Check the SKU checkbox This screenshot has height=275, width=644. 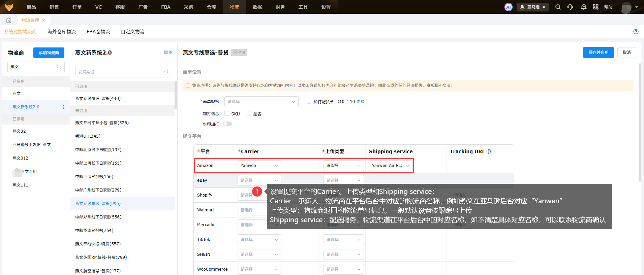pos(227,114)
